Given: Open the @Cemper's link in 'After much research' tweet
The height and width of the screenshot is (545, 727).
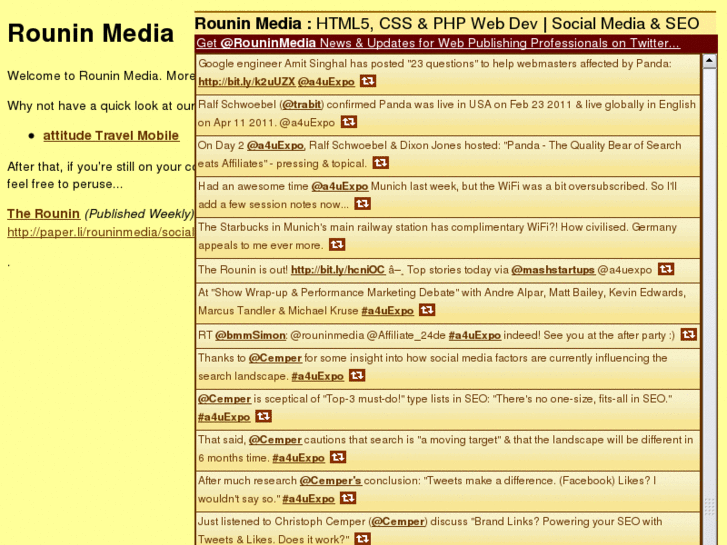Looking at the screenshot, I should [330, 481].
